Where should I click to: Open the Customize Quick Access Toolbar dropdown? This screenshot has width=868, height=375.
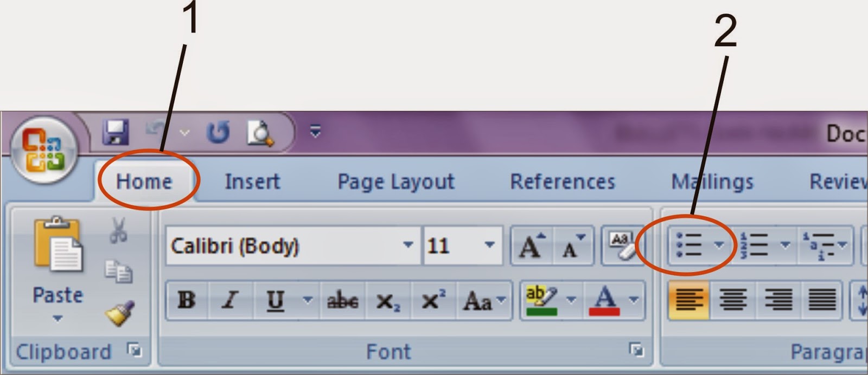tap(315, 132)
